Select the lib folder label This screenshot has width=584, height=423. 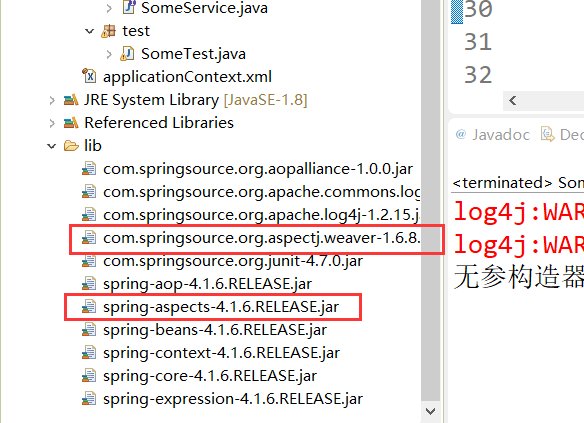click(x=93, y=146)
